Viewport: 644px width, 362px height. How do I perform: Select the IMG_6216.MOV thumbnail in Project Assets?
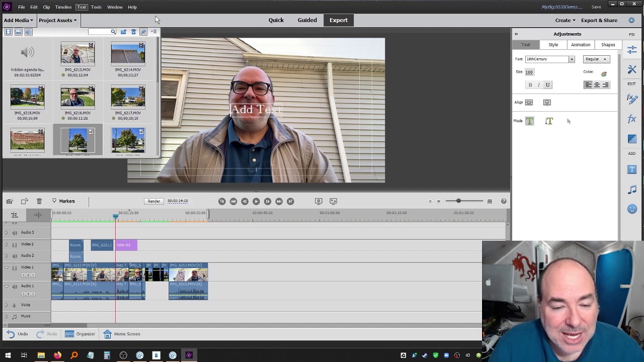77,97
